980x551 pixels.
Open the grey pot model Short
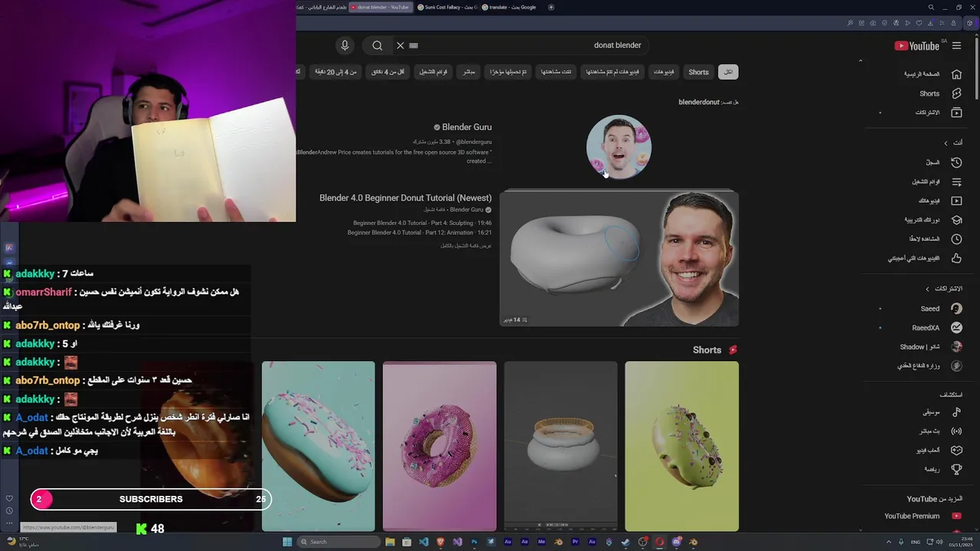pyautogui.click(x=560, y=446)
